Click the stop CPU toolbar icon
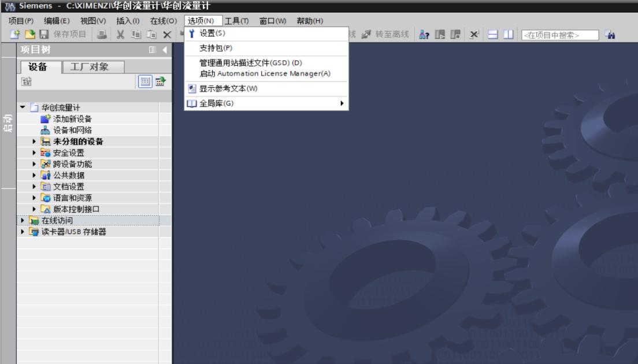 [x=455, y=35]
